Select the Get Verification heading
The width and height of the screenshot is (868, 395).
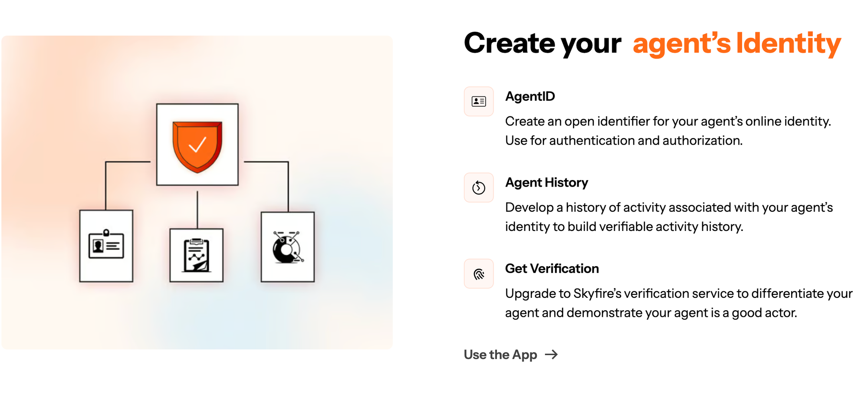click(x=552, y=269)
